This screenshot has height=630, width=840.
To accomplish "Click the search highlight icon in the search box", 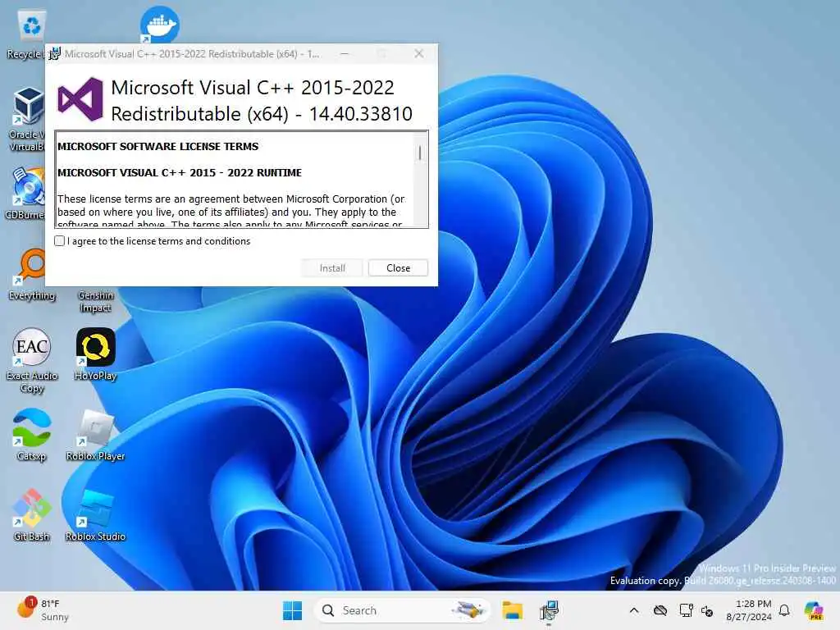I will click(468, 609).
